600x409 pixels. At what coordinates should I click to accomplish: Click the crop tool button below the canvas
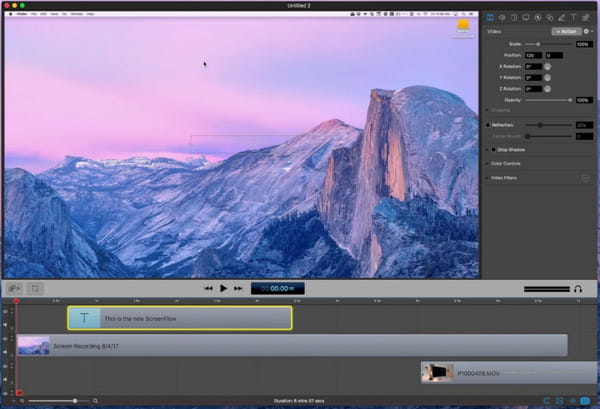click(35, 288)
